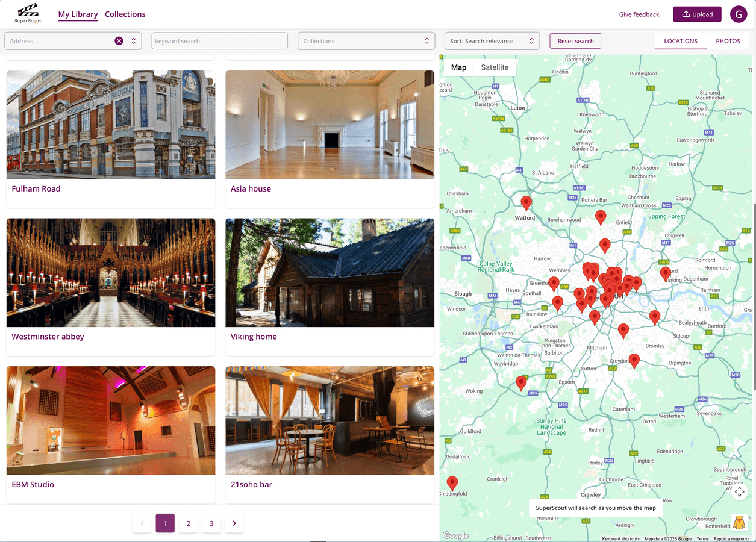Switch to the My Library tab
The height and width of the screenshot is (542, 756).
(x=78, y=14)
